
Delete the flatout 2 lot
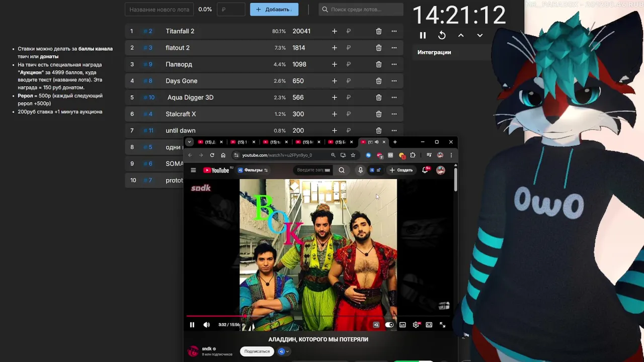point(379,48)
